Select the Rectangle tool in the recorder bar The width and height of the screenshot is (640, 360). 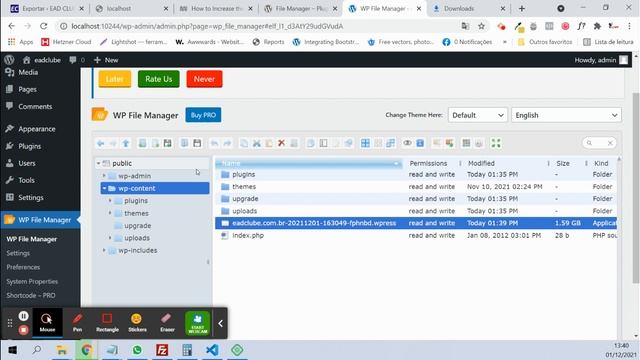pyautogui.click(x=107, y=322)
